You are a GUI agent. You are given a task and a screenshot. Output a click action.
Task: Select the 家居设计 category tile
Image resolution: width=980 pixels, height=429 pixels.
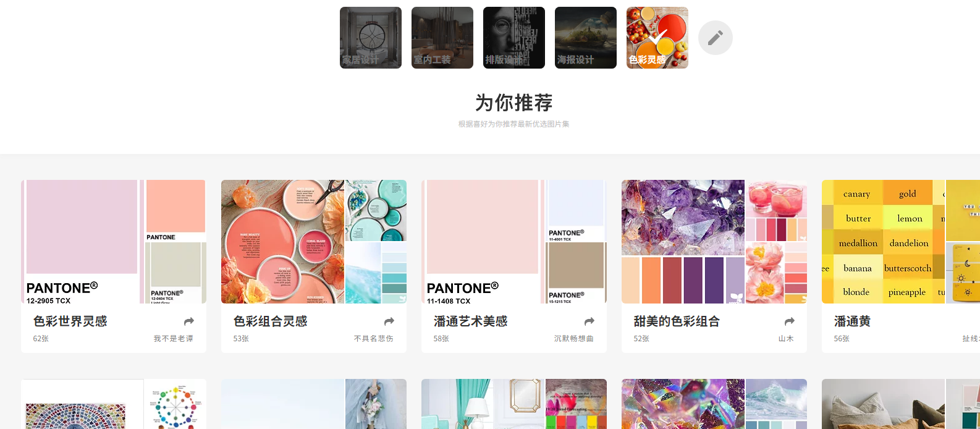[371, 38]
